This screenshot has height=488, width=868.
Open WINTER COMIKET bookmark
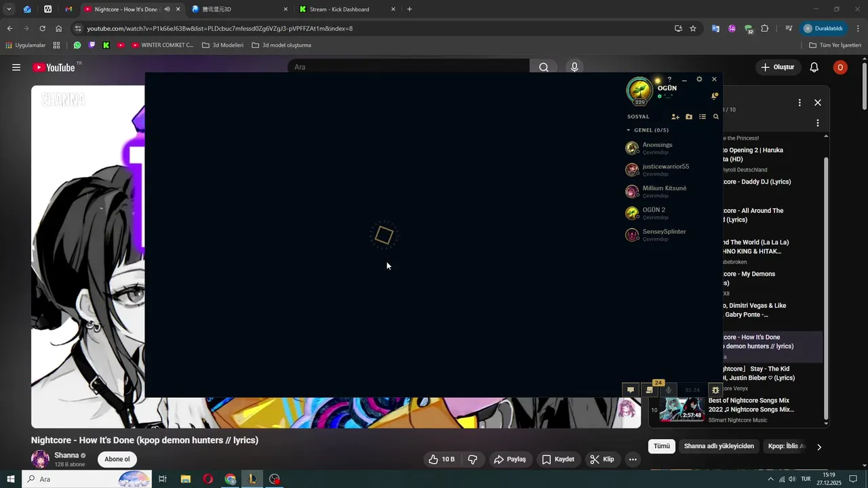coord(163,45)
